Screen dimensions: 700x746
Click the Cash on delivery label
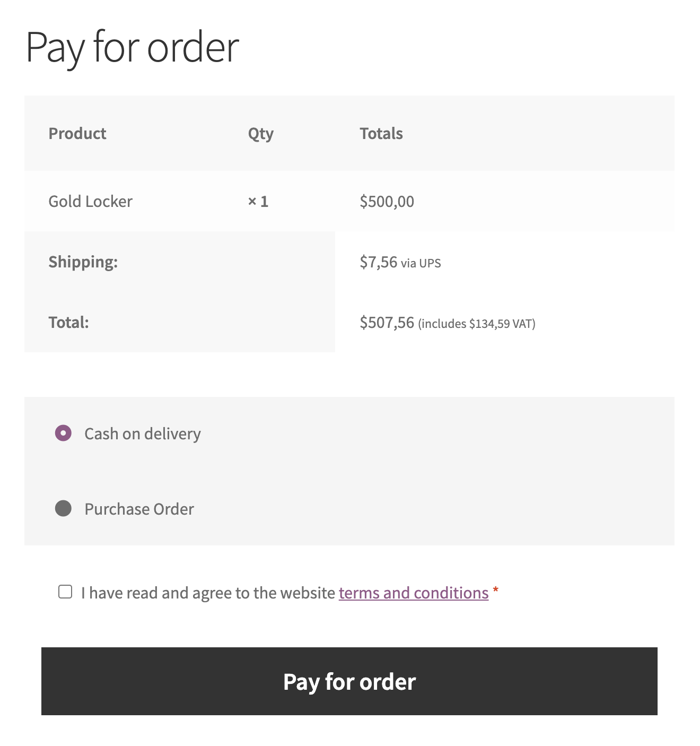coord(142,434)
